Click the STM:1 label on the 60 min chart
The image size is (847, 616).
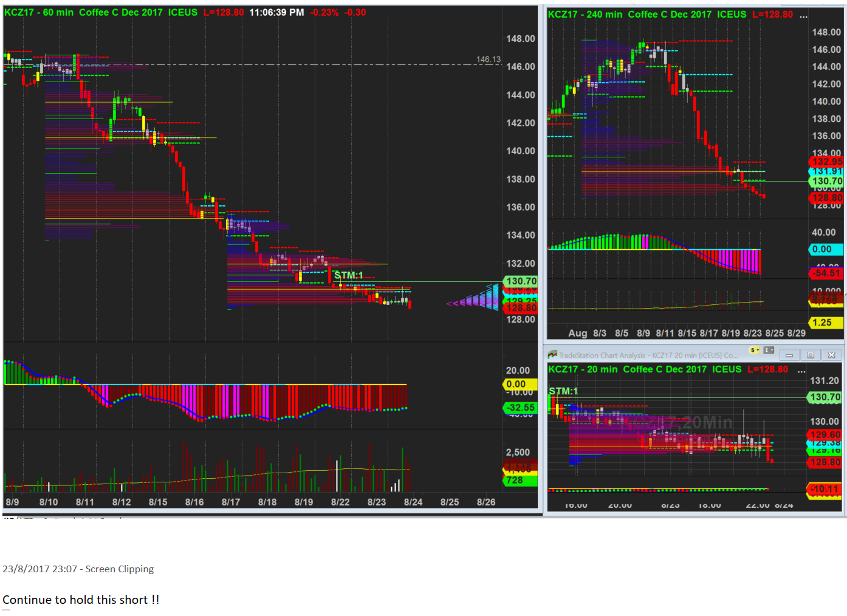(x=348, y=275)
